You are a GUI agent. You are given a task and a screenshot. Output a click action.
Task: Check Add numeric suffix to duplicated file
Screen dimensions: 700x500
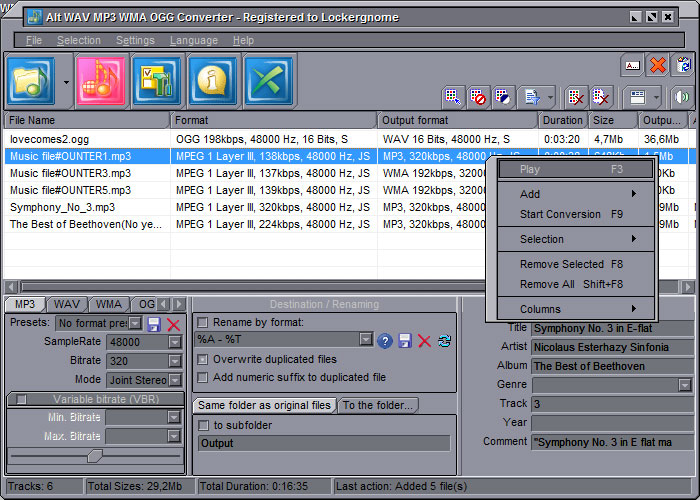click(203, 378)
